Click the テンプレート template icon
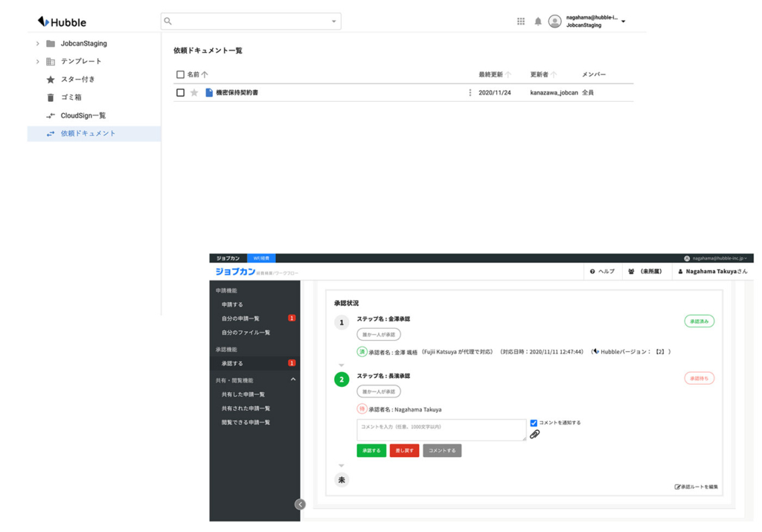This screenshot has height=532, width=762. [x=51, y=62]
